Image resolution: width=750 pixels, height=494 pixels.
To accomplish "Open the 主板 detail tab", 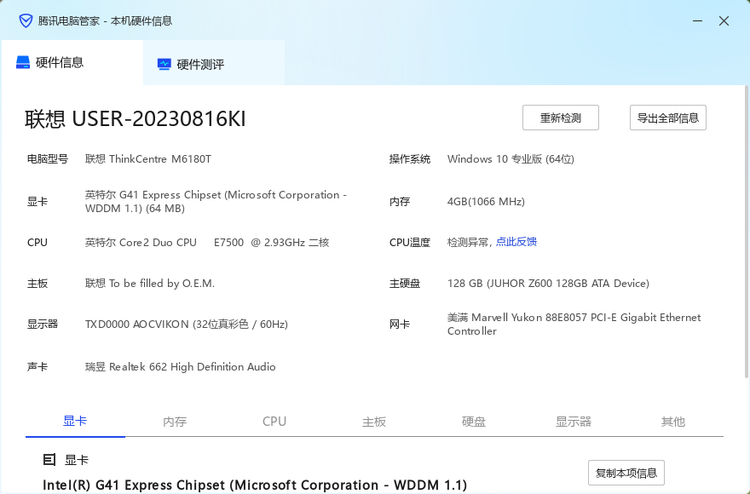I will (x=374, y=422).
